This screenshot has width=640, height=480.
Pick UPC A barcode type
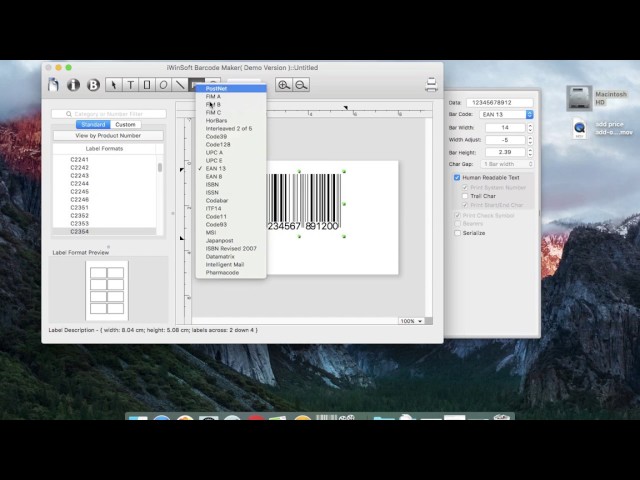coord(231,152)
